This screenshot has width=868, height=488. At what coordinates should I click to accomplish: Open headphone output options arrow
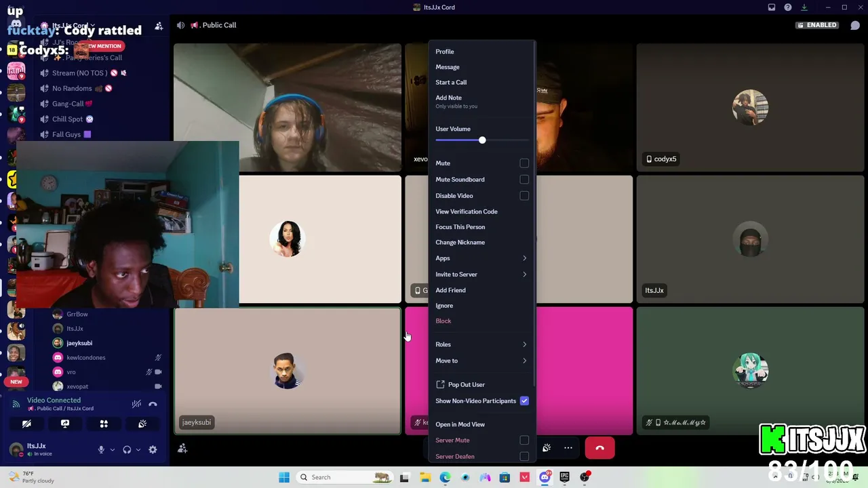[138, 449]
